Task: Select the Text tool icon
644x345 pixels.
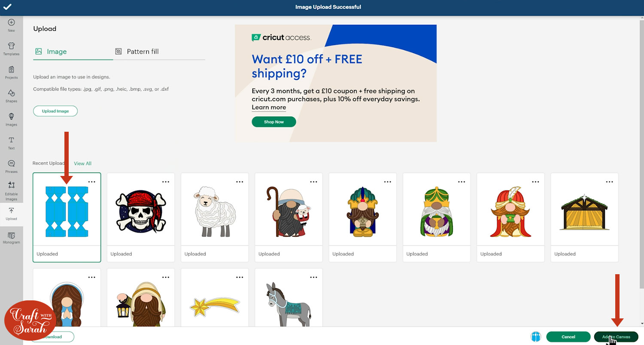Action: [11, 140]
